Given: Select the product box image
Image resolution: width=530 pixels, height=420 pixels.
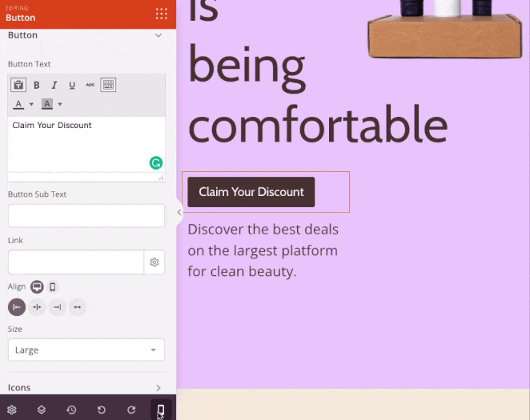Looking at the screenshot, I should pyautogui.click(x=446, y=30).
